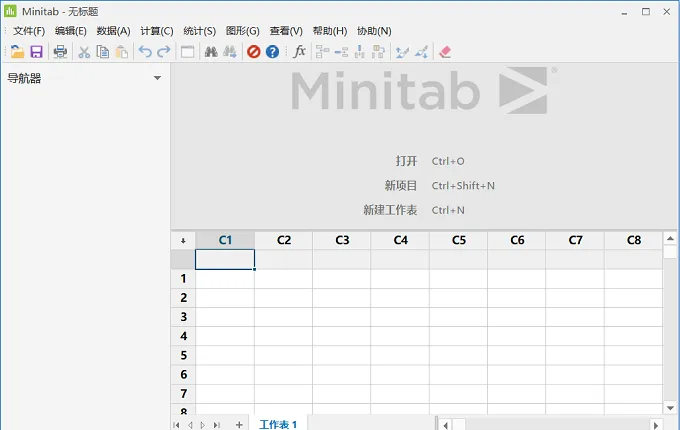Click the Cut scissors icon
Viewport: 680px width, 430px height.
pyautogui.click(x=84, y=52)
